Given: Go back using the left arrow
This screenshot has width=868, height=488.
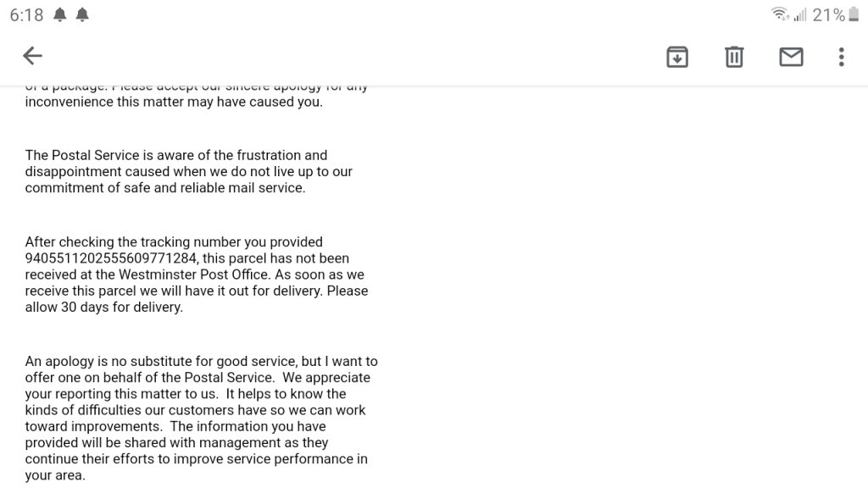Looking at the screenshot, I should pyautogui.click(x=32, y=56).
